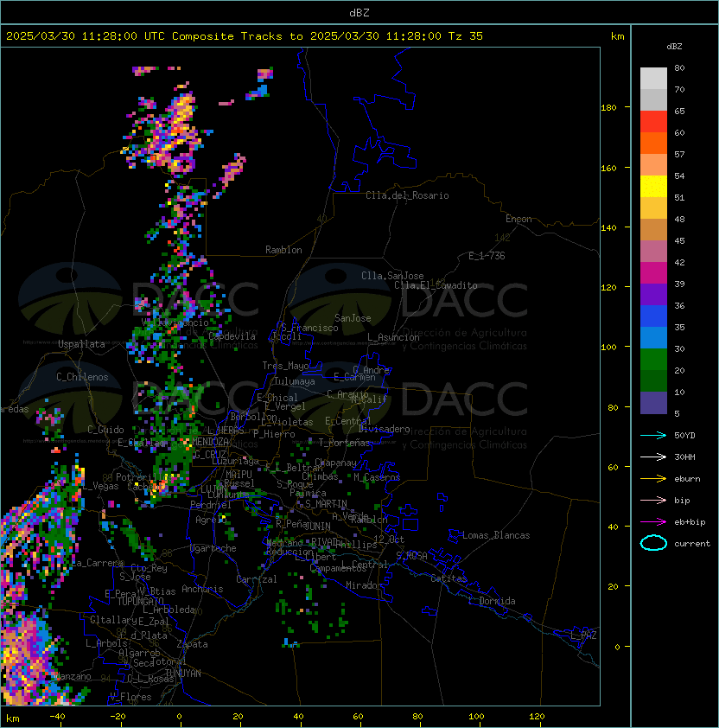The image size is (719, 728).
Task: Click the 'TUNUYAN' map label
Action: (183, 674)
